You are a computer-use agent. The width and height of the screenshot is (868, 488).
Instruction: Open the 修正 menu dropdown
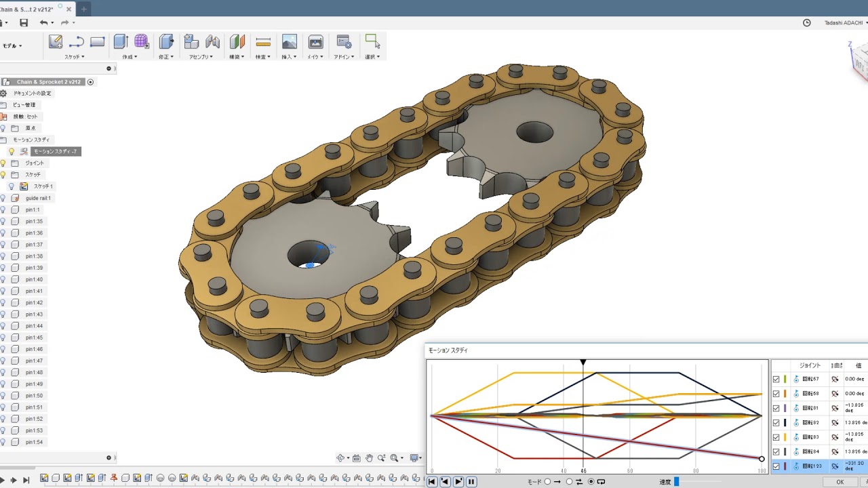[x=166, y=57]
